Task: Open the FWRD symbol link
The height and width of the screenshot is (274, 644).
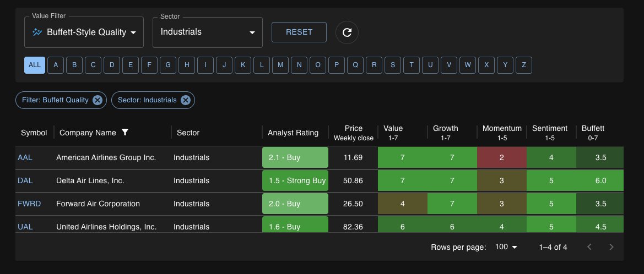Action: point(29,204)
